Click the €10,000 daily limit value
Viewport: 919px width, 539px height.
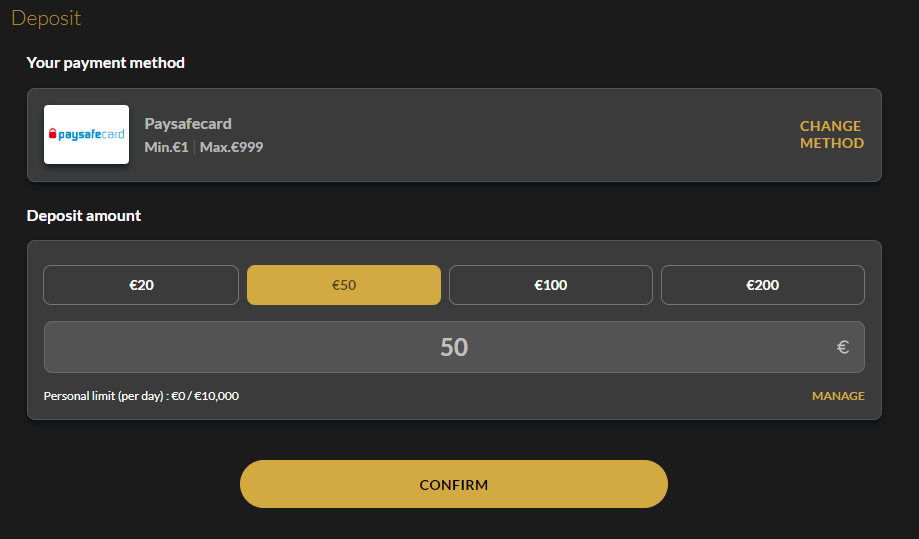(x=216, y=396)
